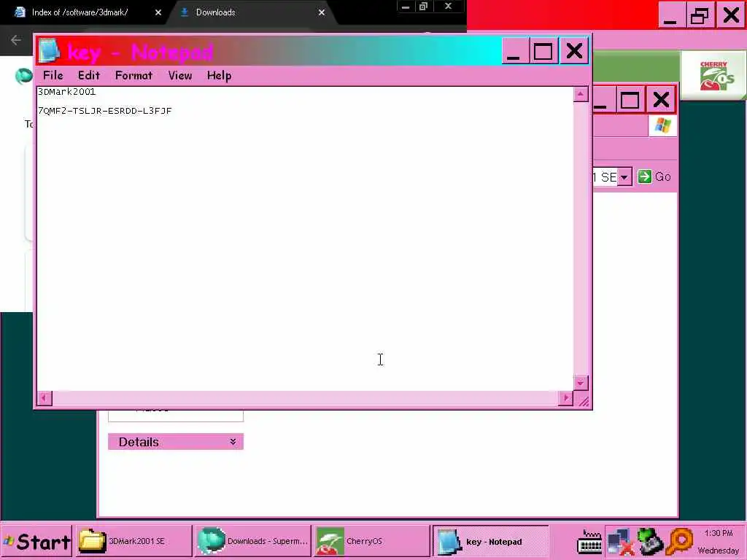
Task: Open the Help menu in Notepad
Action: tap(219, 75)
